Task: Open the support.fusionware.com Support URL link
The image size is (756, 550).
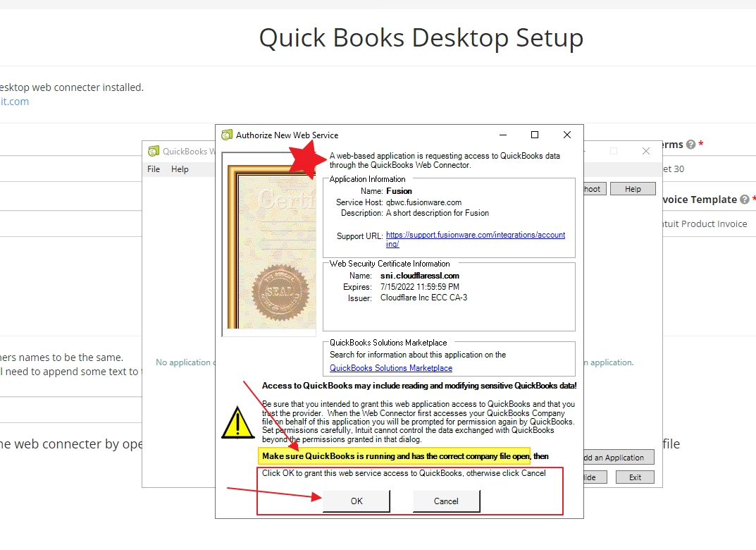Action: point(475,236)
